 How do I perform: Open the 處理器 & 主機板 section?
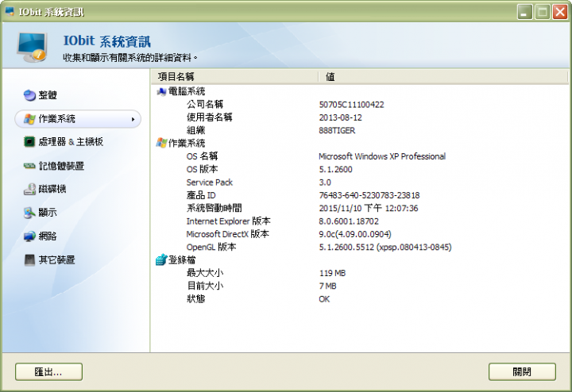[x=77, y=142]
